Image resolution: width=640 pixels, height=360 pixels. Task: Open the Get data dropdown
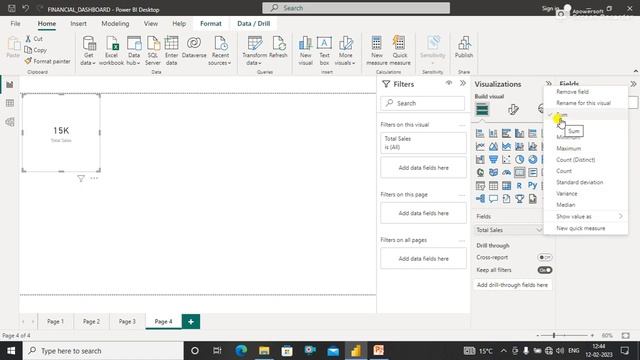click(88, 51)
